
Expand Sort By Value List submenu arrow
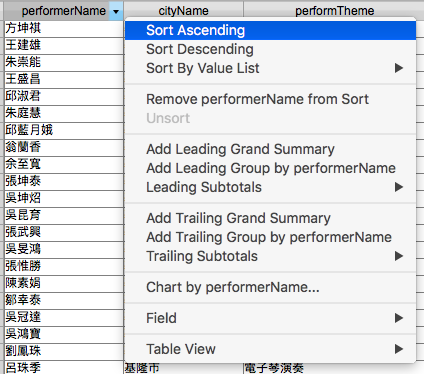tap(399, 68)
